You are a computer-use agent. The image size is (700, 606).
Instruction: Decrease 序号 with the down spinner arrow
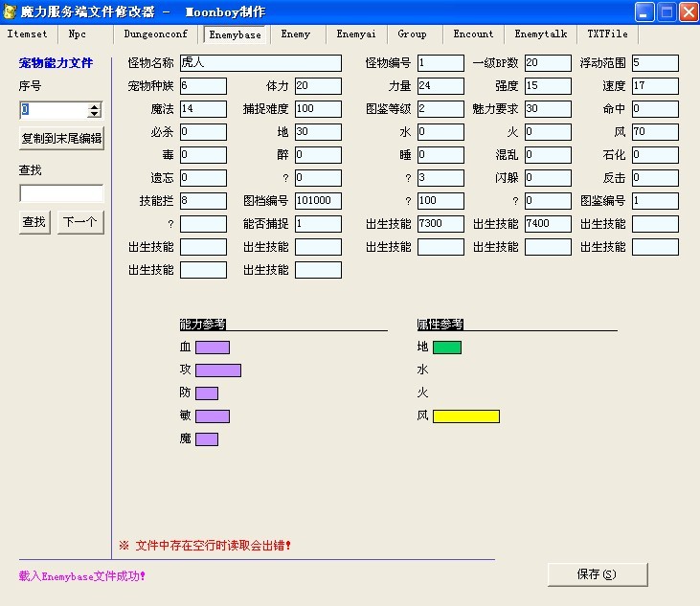coord(94,114)
